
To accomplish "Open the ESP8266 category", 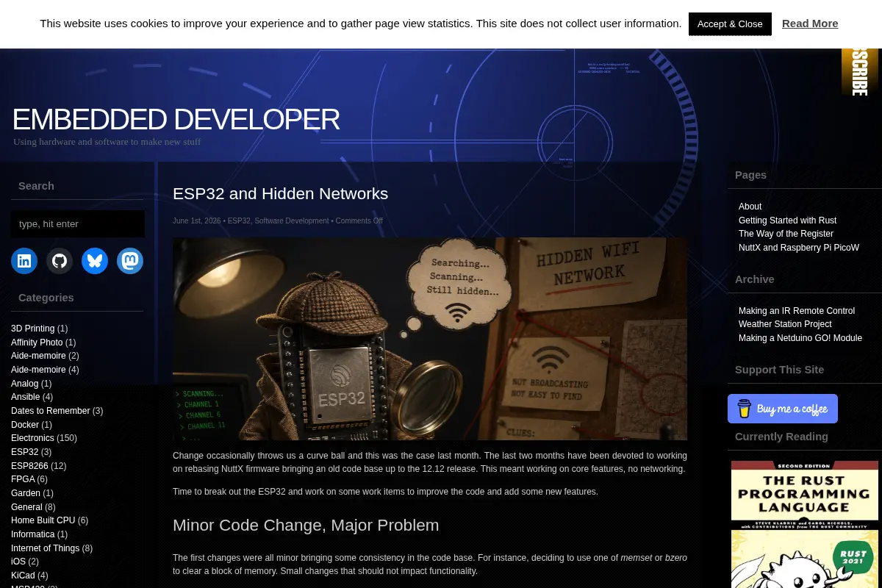I will 29,466.
